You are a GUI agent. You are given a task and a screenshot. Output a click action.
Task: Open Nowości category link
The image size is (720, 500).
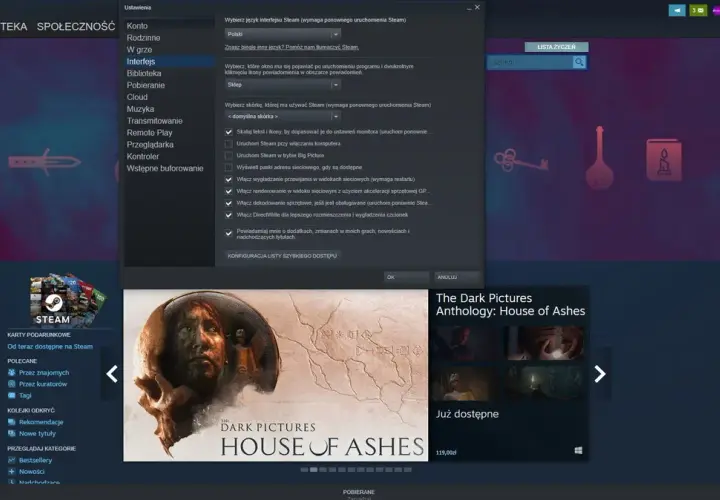click(x=32, y=472)
